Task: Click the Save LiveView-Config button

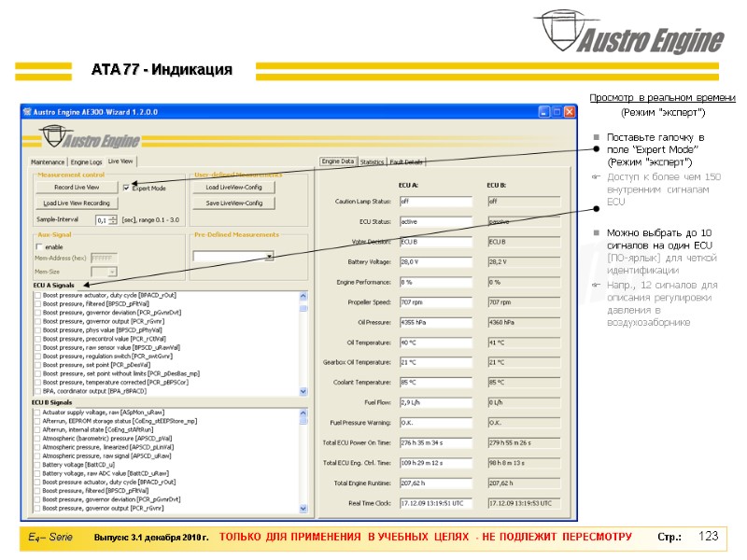Action: [234, 203]
